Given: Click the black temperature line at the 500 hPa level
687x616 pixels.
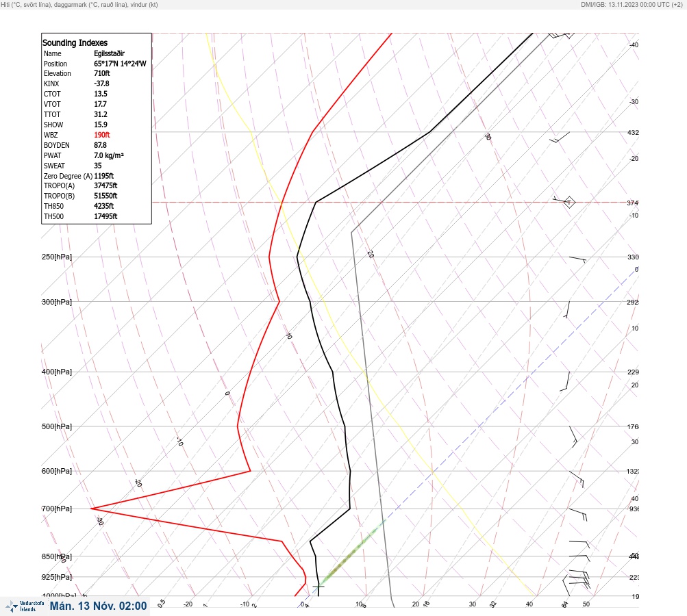Looking at the screenshot, I should [x=345, y=426].
